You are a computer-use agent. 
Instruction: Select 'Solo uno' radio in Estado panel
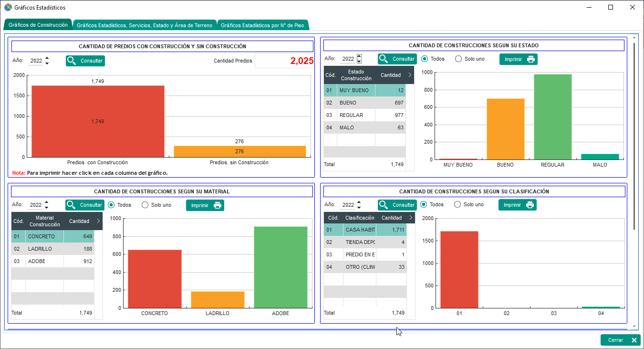458,59
